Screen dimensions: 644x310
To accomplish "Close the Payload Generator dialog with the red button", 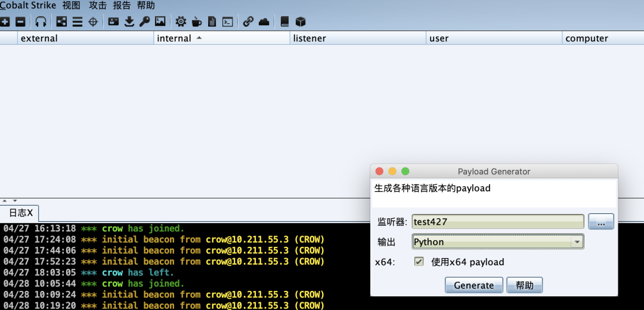I will 379,171.
